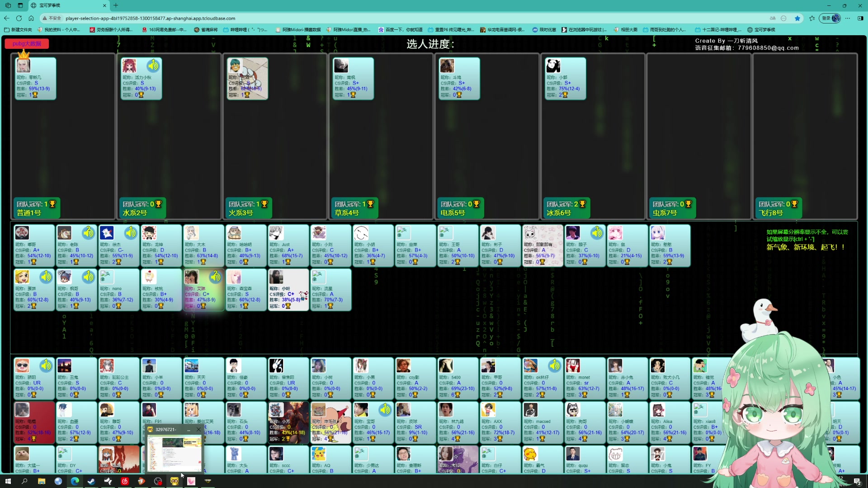Click the browser back arrow
The height and width of the screenshot is (488, 868).
7,19
